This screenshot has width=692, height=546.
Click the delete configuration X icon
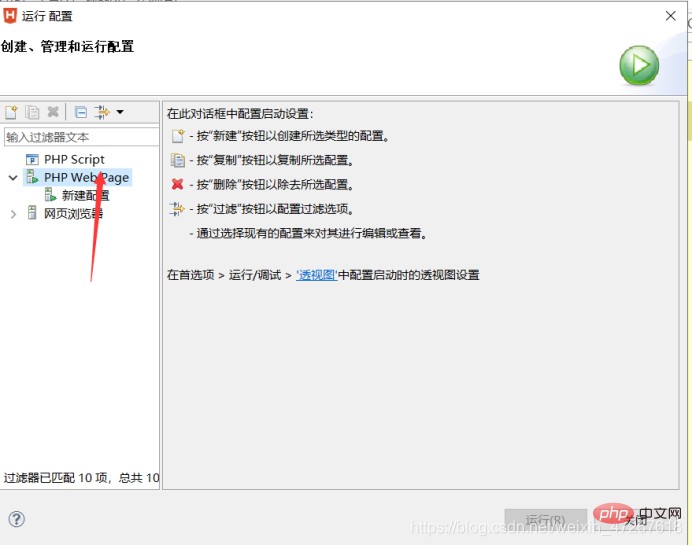coord(53,112)
